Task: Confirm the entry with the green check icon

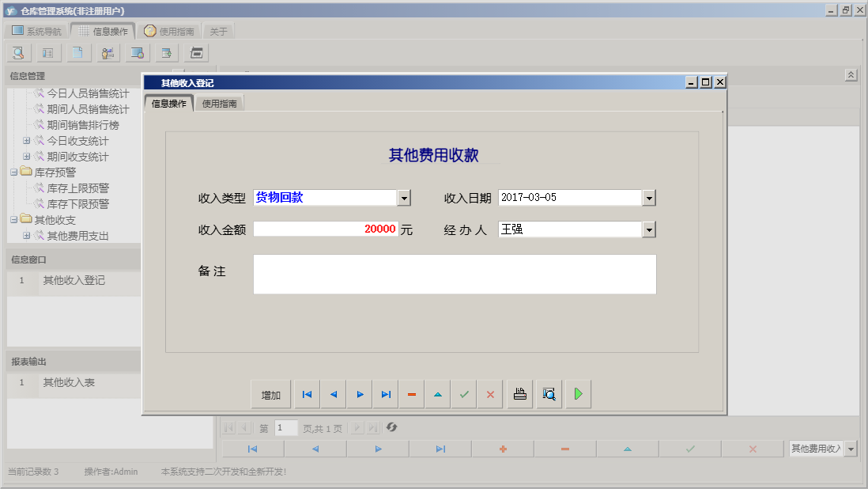Action: (x=463, y=393)
